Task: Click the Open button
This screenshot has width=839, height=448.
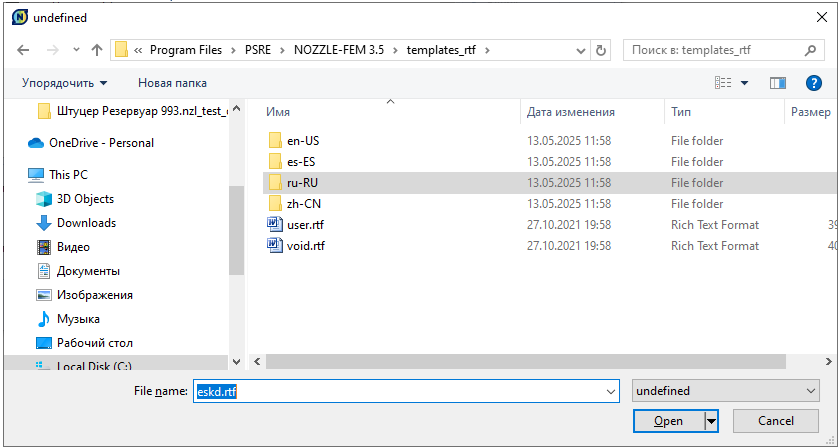Action: (x=669, y=421)
